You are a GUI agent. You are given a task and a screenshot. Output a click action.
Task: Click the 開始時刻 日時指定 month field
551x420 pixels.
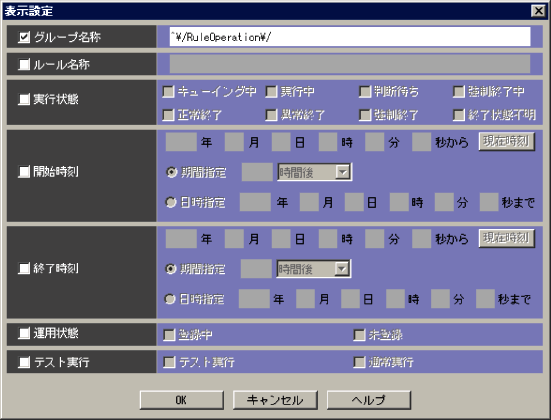309,202
